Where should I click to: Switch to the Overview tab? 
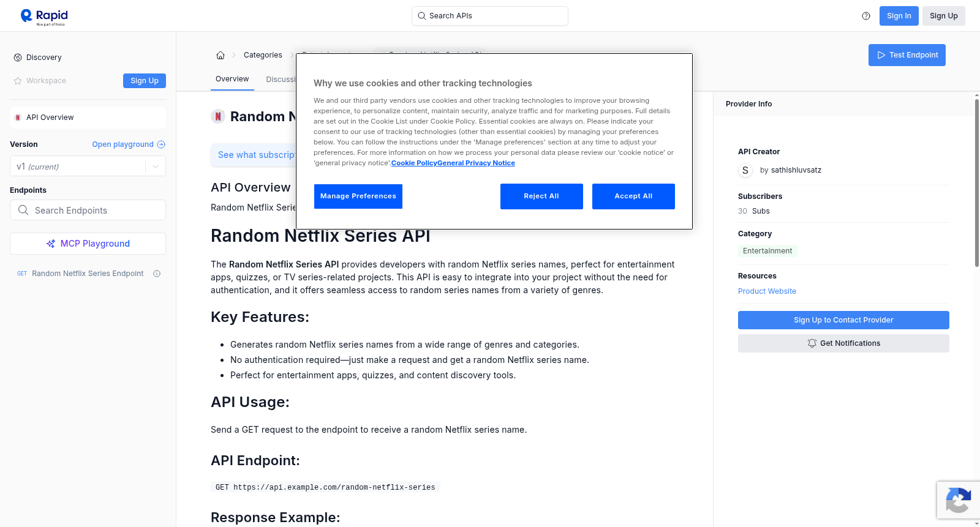232,79
